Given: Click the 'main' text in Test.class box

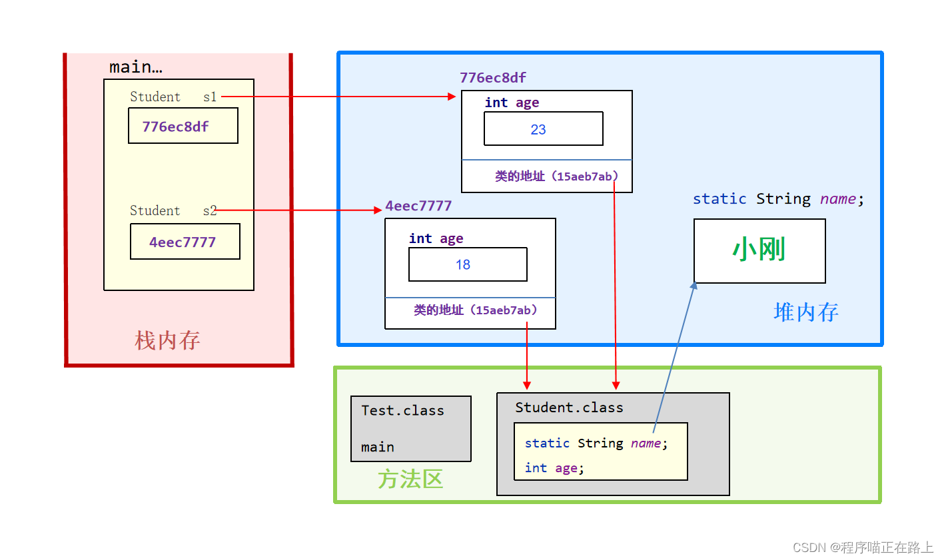Looking at the screenshot, I should click(x=377, y=447).
